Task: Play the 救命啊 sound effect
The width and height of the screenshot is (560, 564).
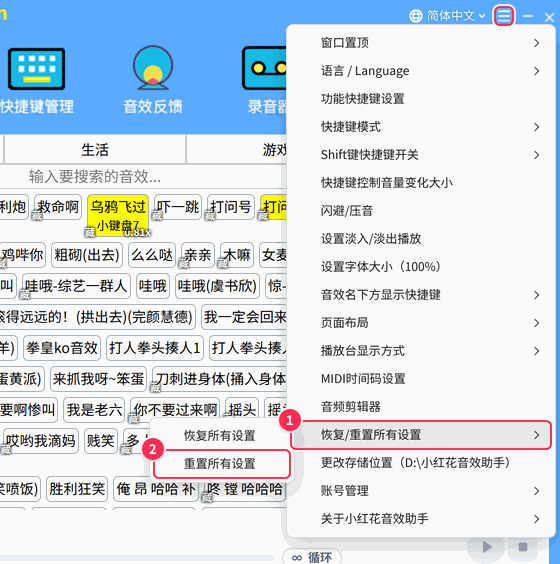Action: [x=58, y=207]
